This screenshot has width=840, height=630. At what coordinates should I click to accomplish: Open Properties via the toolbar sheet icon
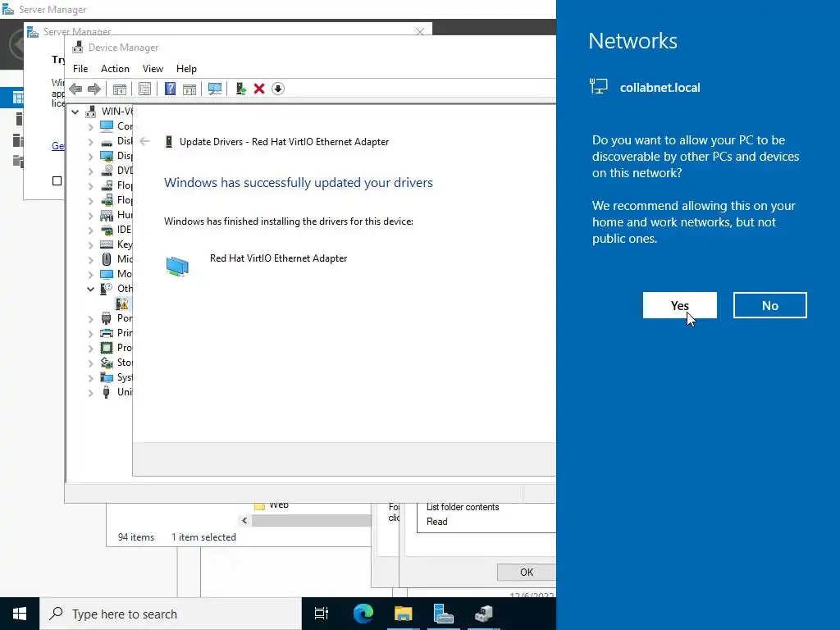[144, 89]
